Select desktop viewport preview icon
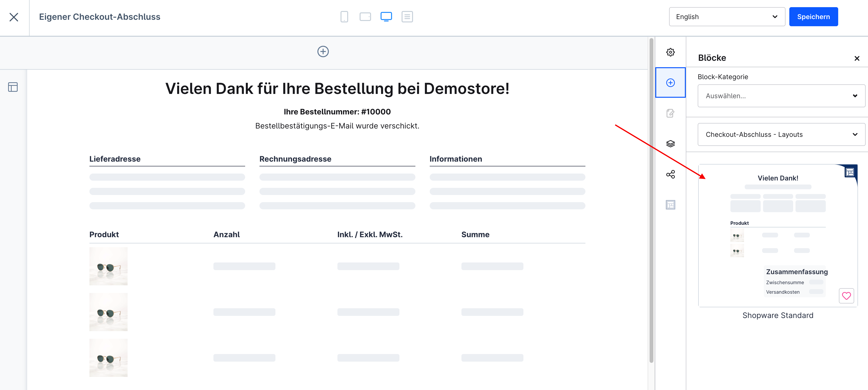The height and width of the screenshot is (390, 868). pos(386,16)
